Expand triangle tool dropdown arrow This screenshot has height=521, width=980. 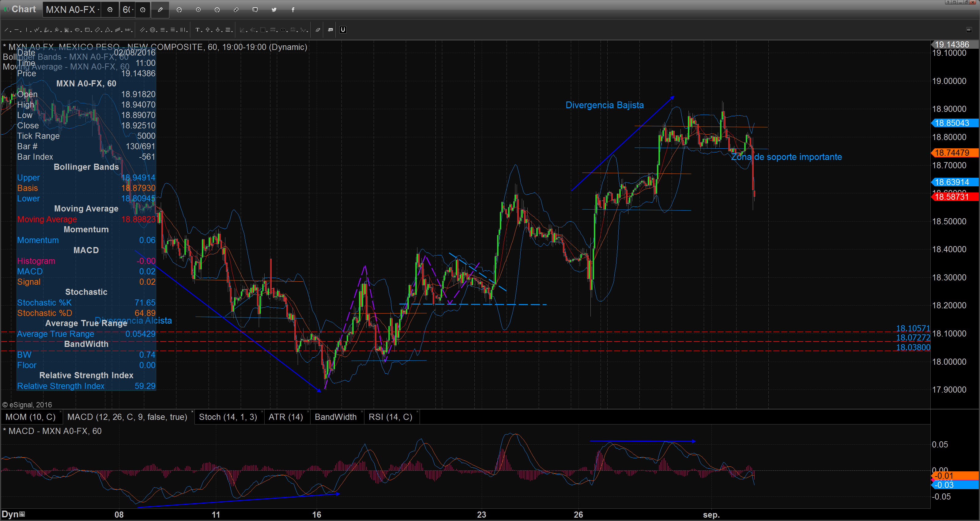point(112,32)
